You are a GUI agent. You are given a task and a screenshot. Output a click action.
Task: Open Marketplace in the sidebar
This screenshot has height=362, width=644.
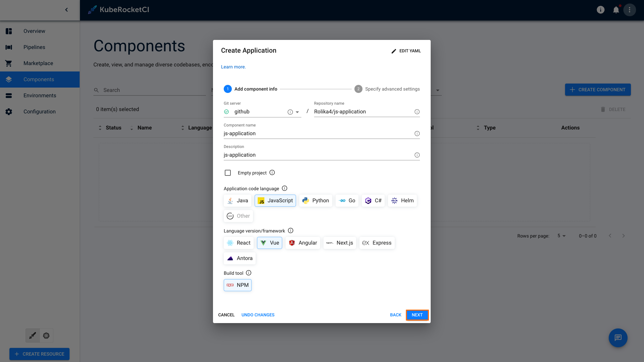[40, 63]
